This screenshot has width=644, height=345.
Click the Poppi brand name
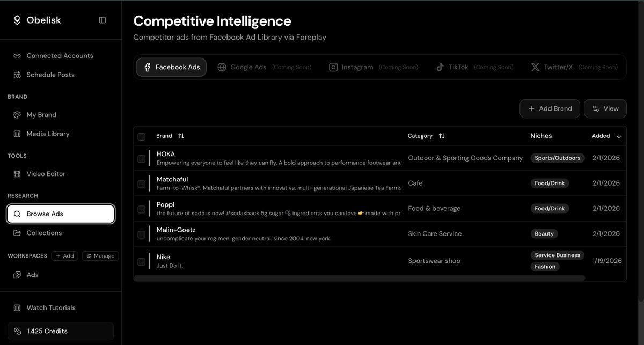click(x=165, y=204)
